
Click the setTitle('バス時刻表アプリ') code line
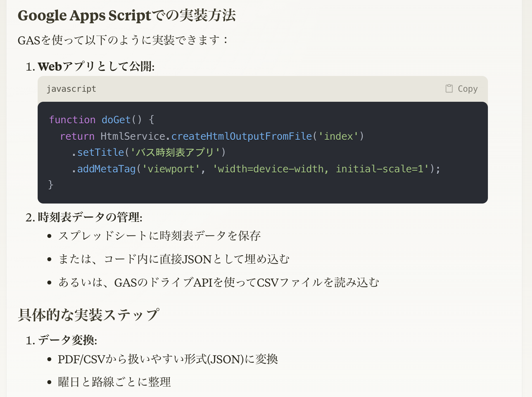pos(148,153)
